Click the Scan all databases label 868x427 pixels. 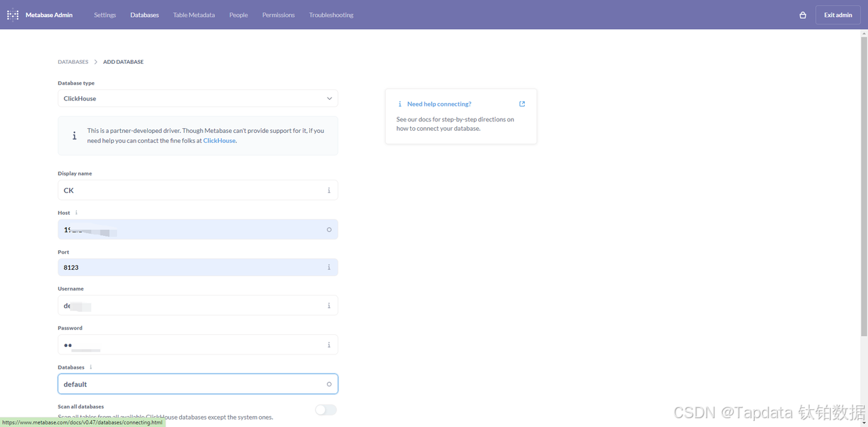pyautogui.click(x=81, y=407)
